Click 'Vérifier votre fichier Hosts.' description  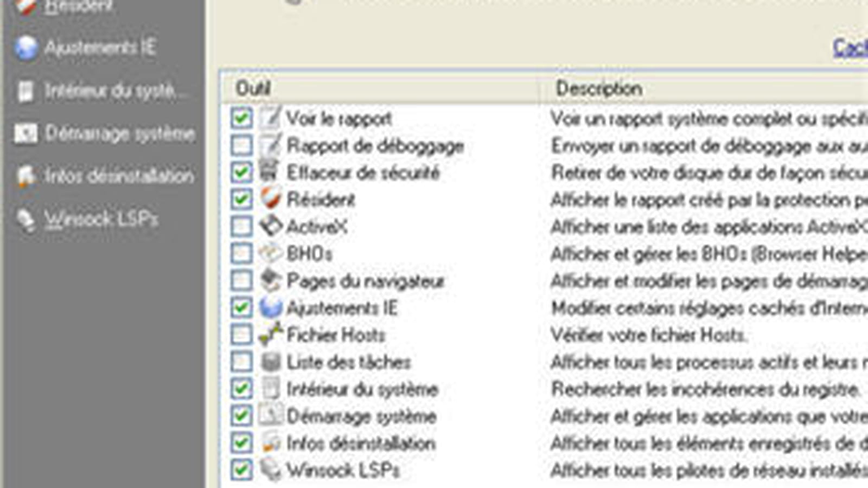pyautogui.click(x=649, y=335)
